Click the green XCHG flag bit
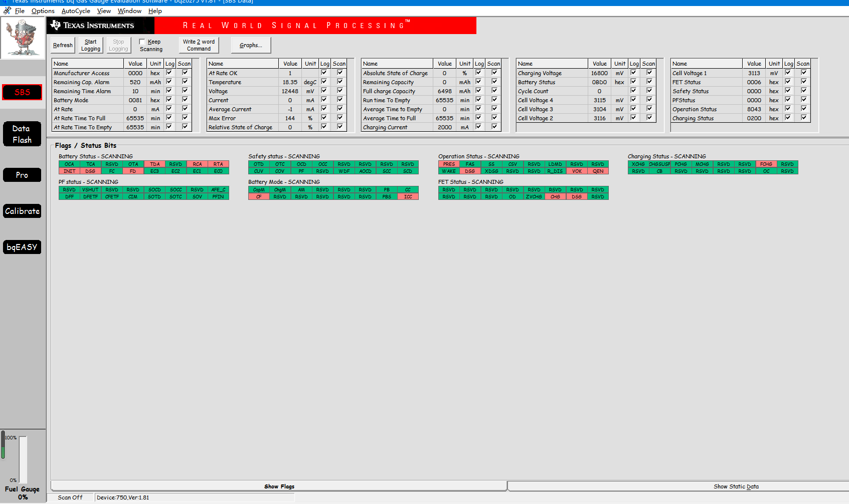Viewport: 849px width, 504px height. point(638,164)
